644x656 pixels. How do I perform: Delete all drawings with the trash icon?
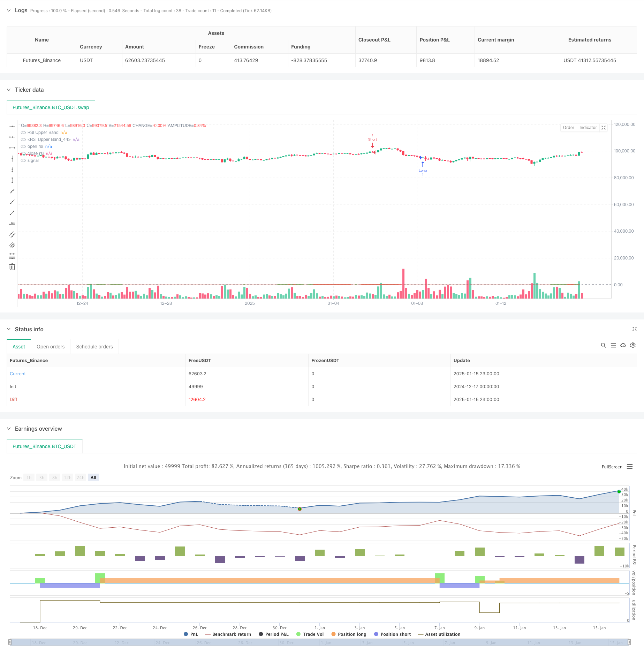(x=12, y=267)
